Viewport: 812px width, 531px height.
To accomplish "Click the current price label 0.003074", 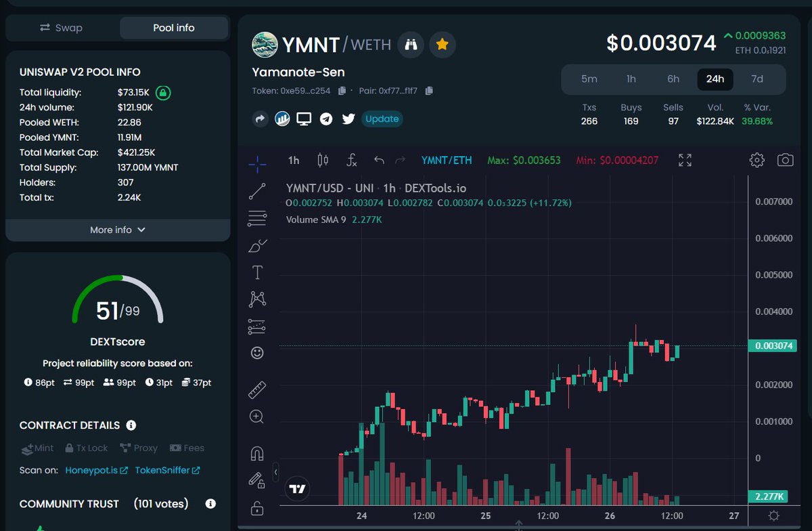I will pyautogui.click(x=772, y=346).
